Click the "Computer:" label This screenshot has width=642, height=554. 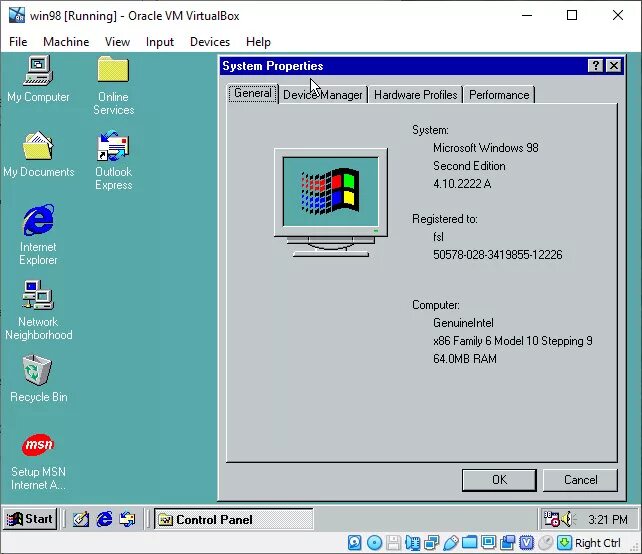pos(436,305)
